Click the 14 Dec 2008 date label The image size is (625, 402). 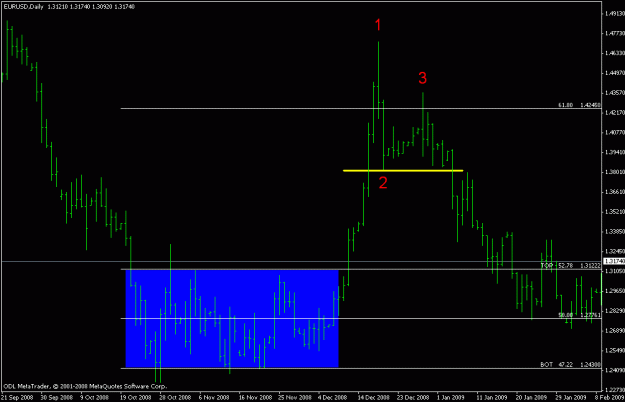coord(373,397)
